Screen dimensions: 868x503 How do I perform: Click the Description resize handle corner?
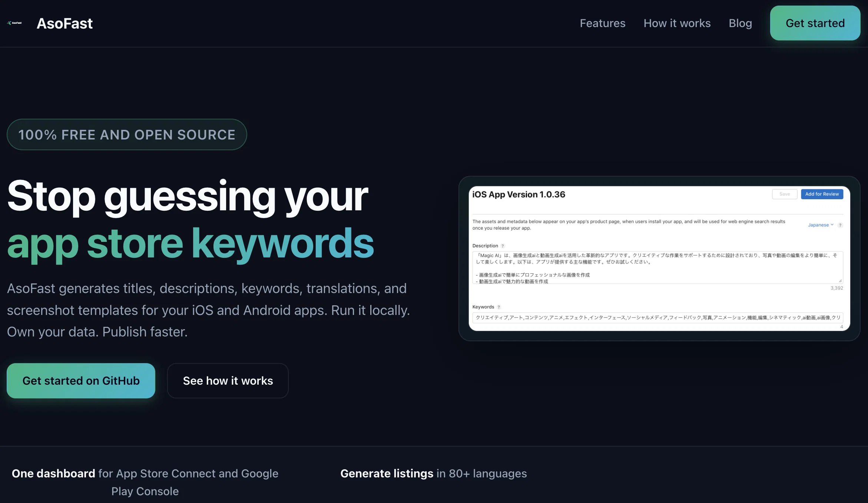click(x=840, y=281)
